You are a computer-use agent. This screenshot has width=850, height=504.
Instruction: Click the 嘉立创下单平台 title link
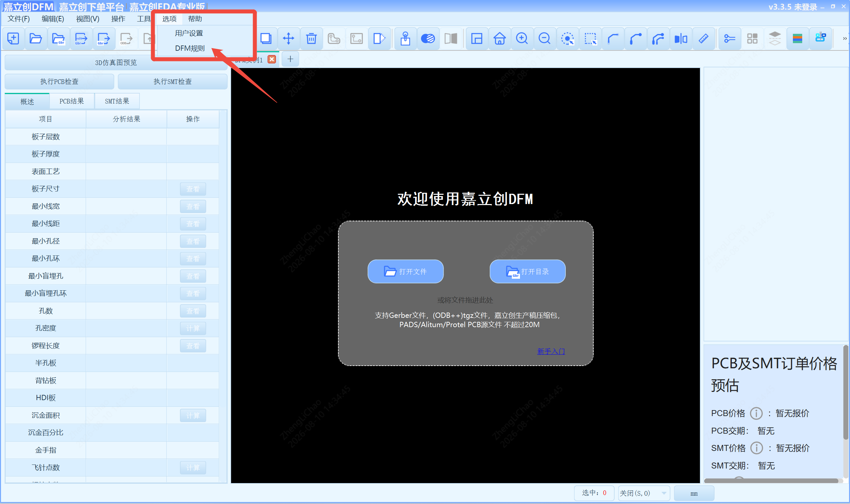pos(91,7)
